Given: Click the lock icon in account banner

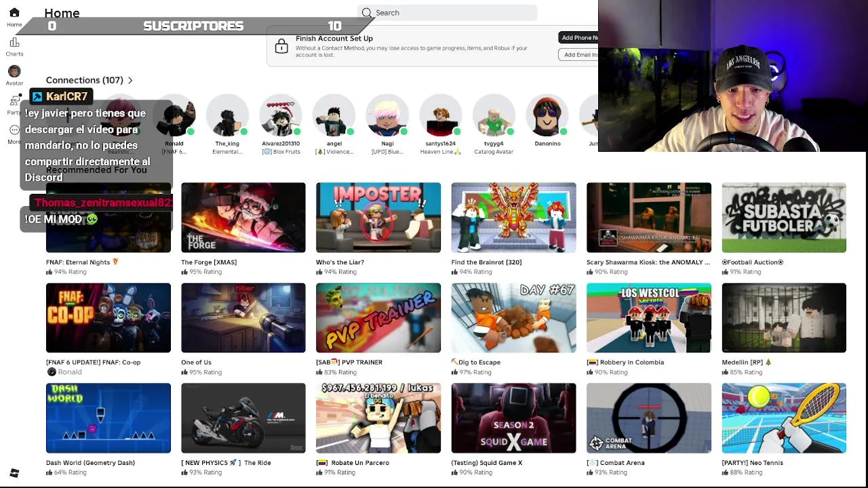Looking at the screenshot, I should point(281,47).
